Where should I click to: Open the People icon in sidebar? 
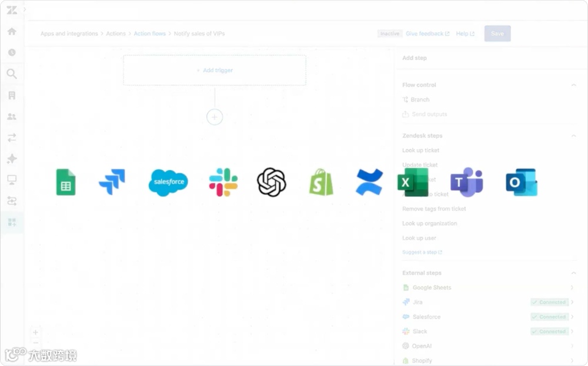point(12,116)
